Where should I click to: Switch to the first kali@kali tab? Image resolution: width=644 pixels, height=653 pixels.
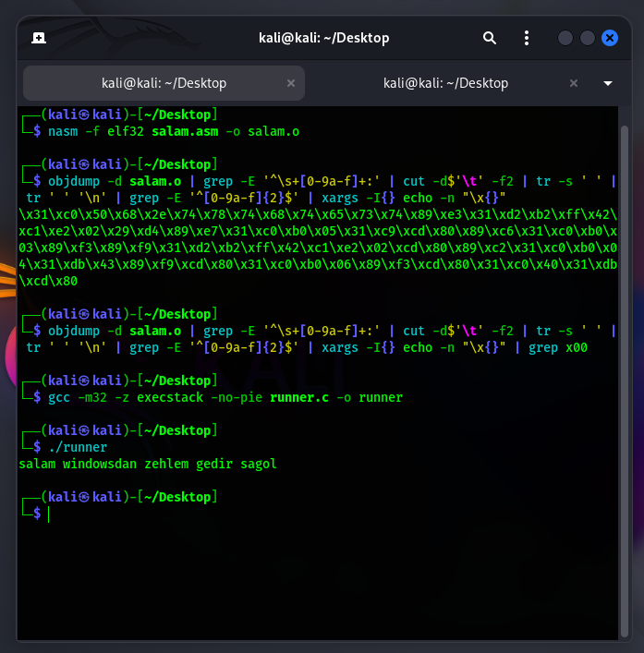[x=164, y=83]
